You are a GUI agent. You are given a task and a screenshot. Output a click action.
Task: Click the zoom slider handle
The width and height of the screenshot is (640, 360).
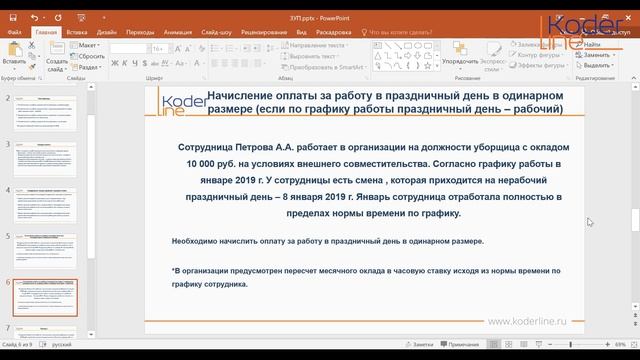click(570, 344)
